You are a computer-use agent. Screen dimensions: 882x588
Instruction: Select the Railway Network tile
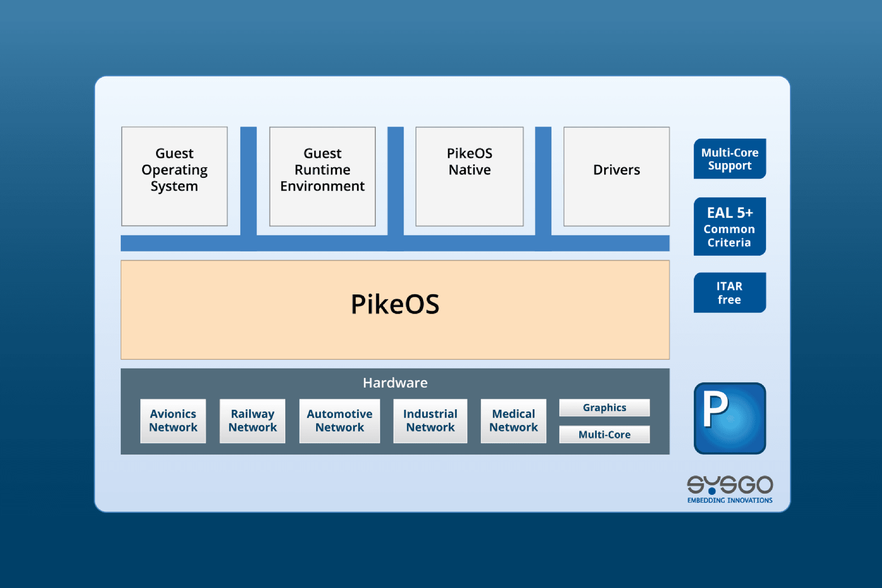point(252,421)
